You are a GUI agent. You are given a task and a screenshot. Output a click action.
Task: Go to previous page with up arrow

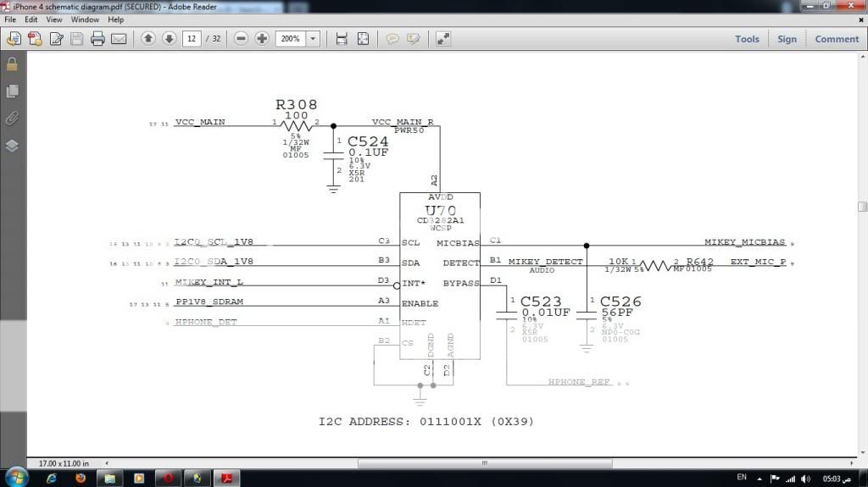[x=148, y=39]
